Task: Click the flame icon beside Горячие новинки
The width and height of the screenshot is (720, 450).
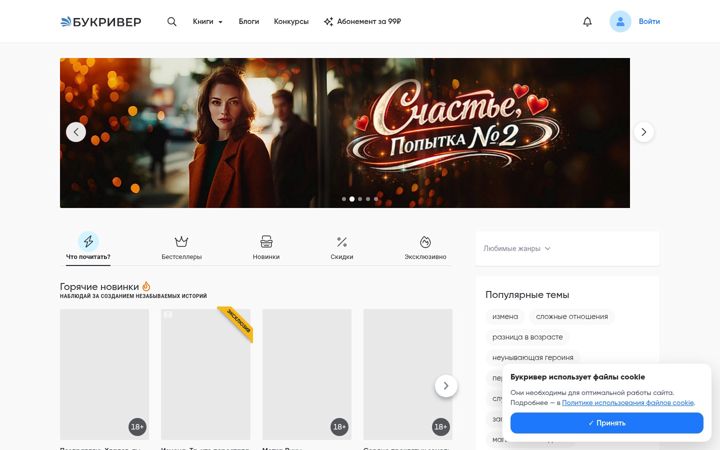Action: (x=146, y=286)
